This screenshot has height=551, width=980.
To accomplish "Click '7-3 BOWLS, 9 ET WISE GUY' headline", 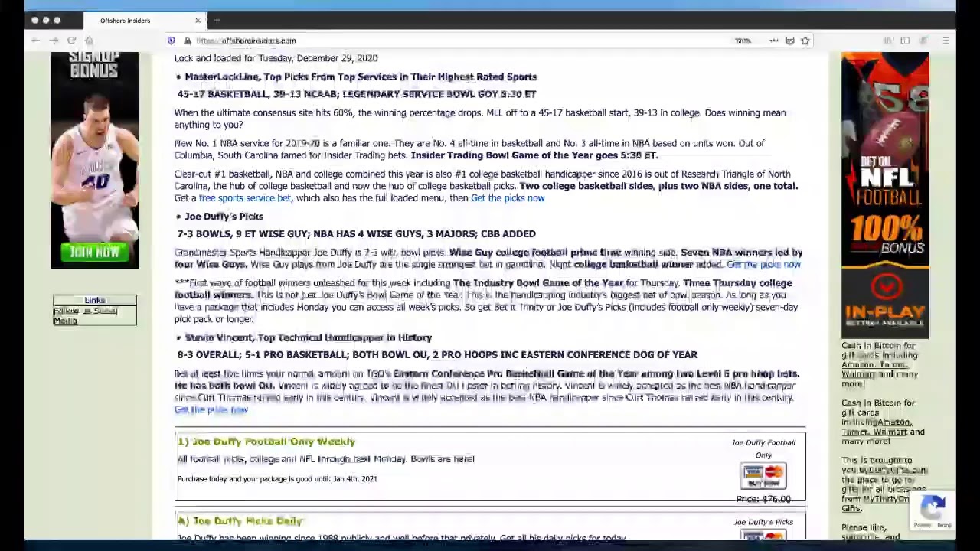I will tap(357, 234).
